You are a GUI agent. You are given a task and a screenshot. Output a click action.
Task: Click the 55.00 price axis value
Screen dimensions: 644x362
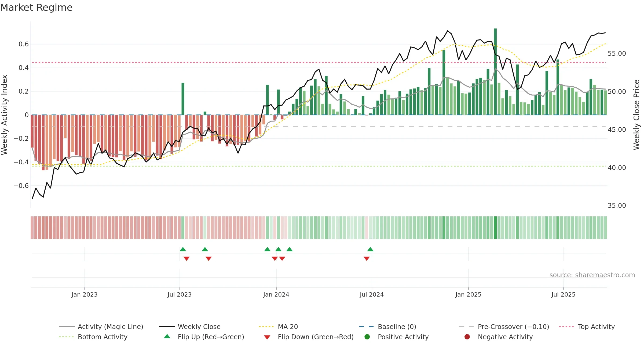click(617, 54)
